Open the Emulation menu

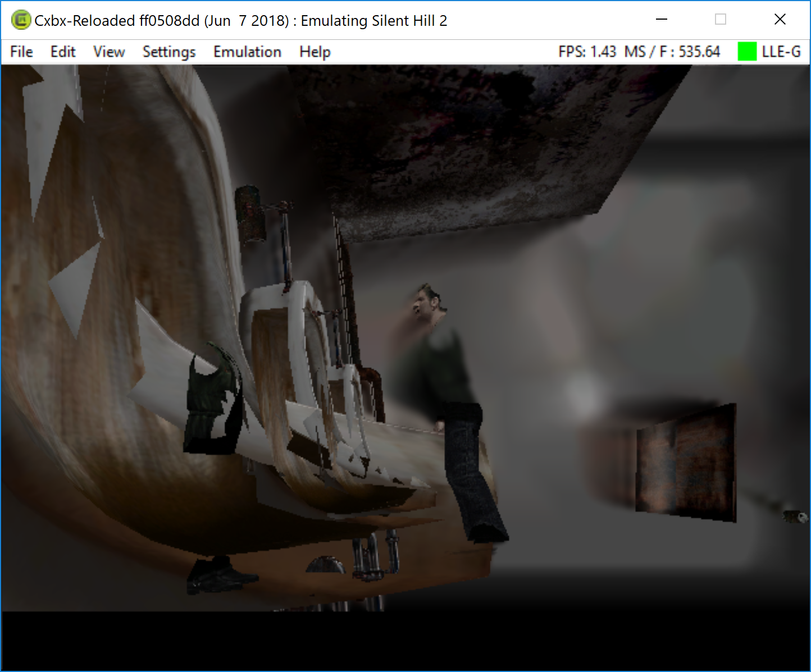[247, 52]
